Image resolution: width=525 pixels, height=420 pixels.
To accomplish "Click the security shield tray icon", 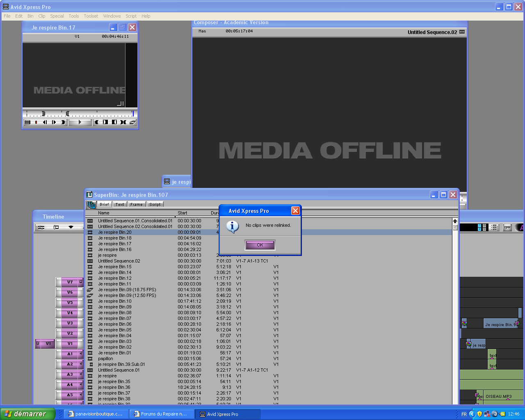I will (479, 414).
